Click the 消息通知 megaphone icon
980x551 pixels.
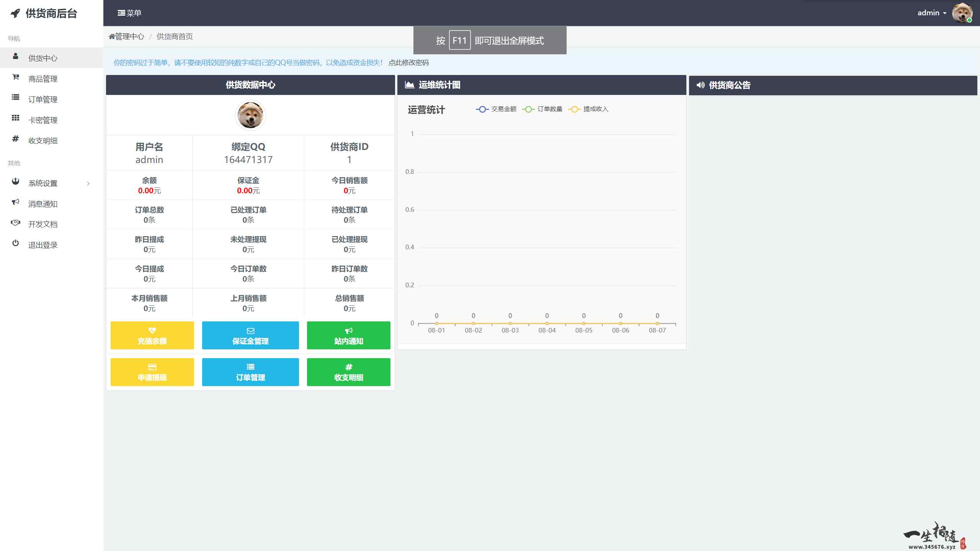[x=15, y=203]
